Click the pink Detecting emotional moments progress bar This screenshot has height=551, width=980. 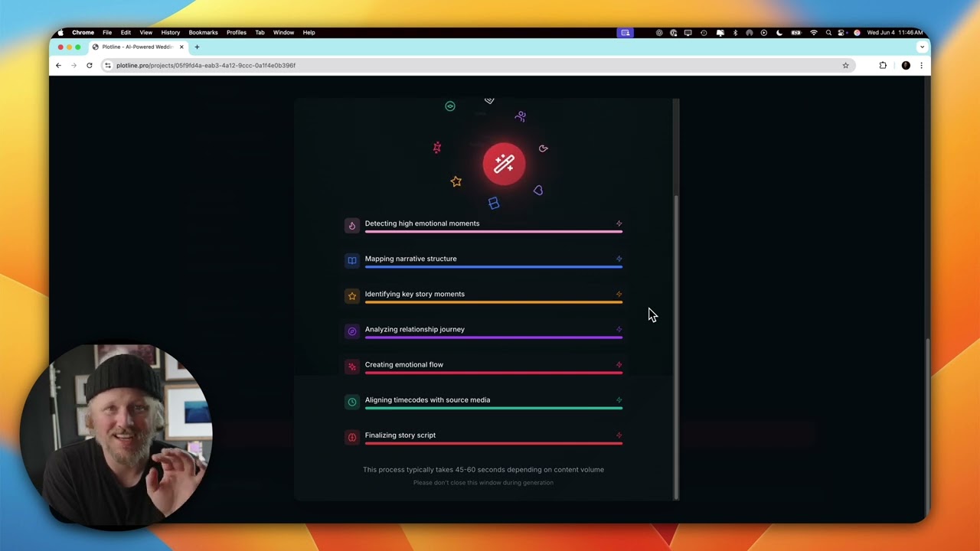click(494, 231)
